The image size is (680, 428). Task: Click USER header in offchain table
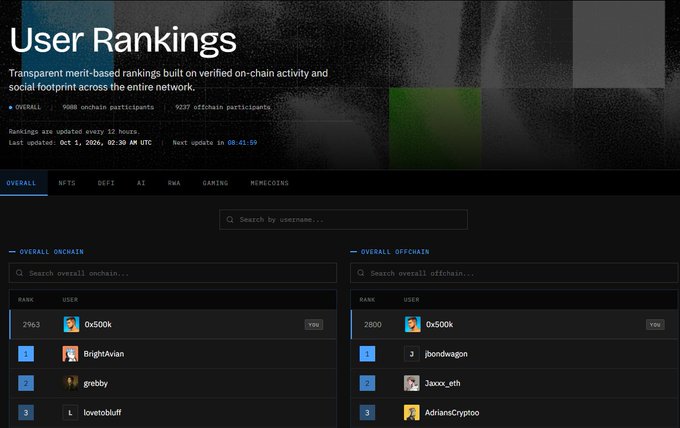coord(412,300)
